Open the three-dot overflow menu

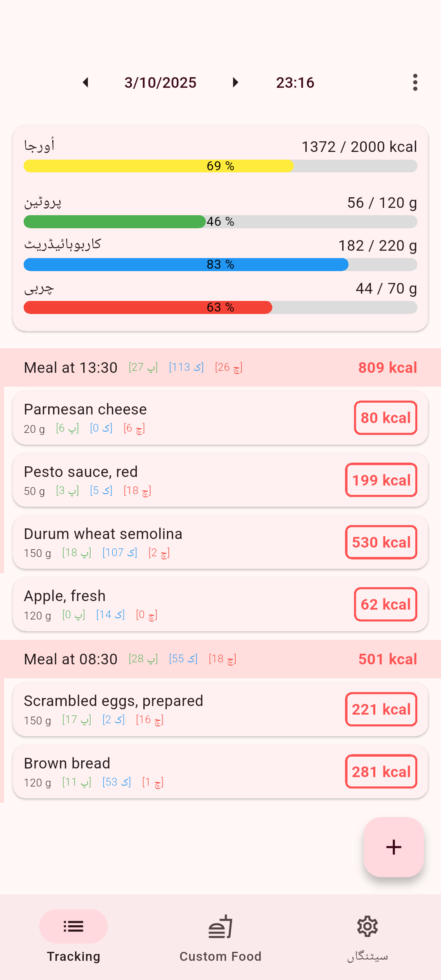click(x=415, y=82)
